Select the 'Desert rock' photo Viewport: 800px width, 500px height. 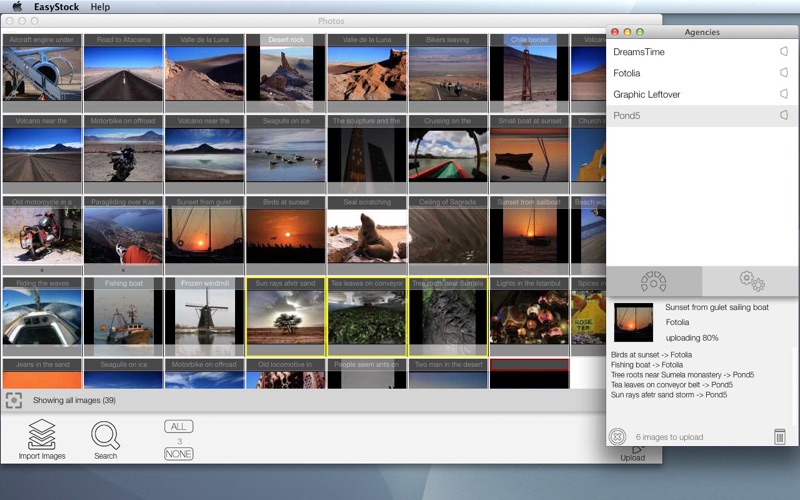tap(286, 73)
